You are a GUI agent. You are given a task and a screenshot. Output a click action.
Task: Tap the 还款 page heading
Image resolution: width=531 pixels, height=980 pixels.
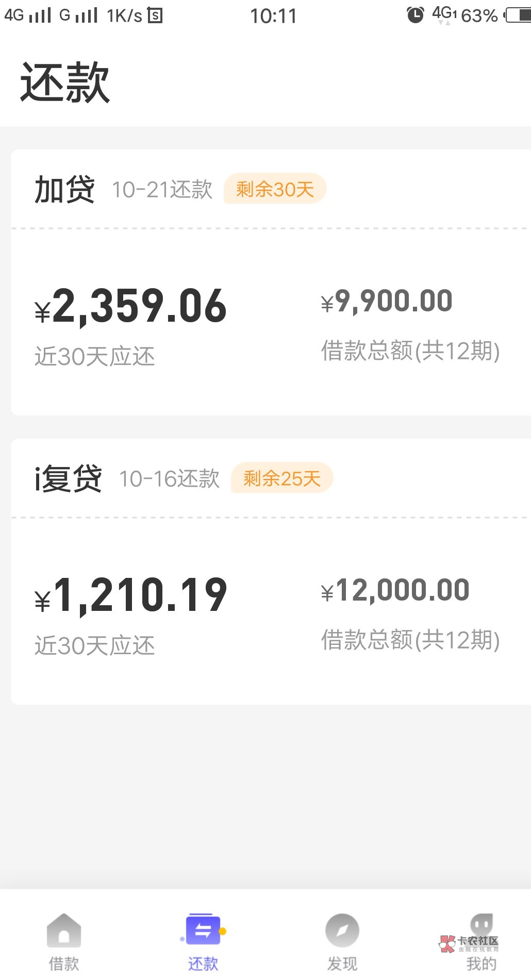(65, 82)
